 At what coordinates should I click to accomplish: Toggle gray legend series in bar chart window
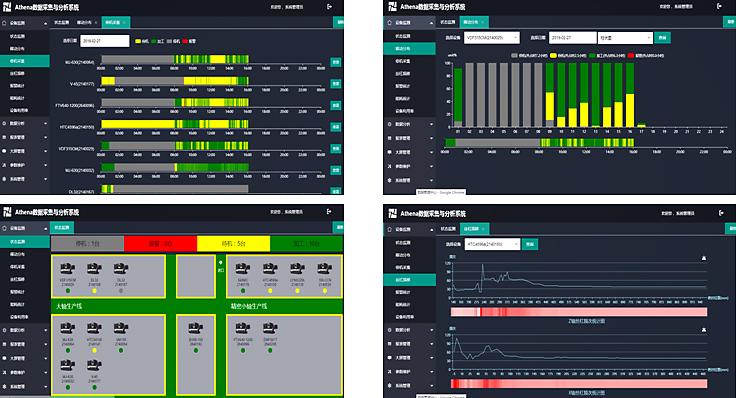point(529,55)
